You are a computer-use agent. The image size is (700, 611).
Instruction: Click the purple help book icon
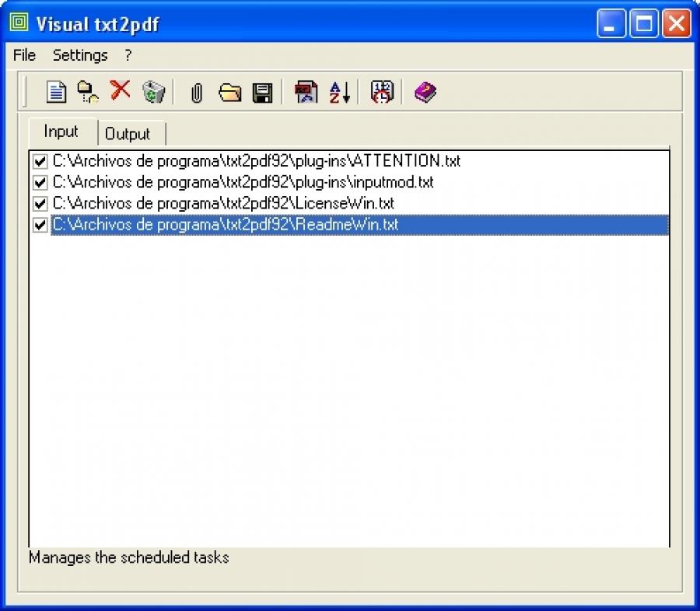[x=425, y=93]
